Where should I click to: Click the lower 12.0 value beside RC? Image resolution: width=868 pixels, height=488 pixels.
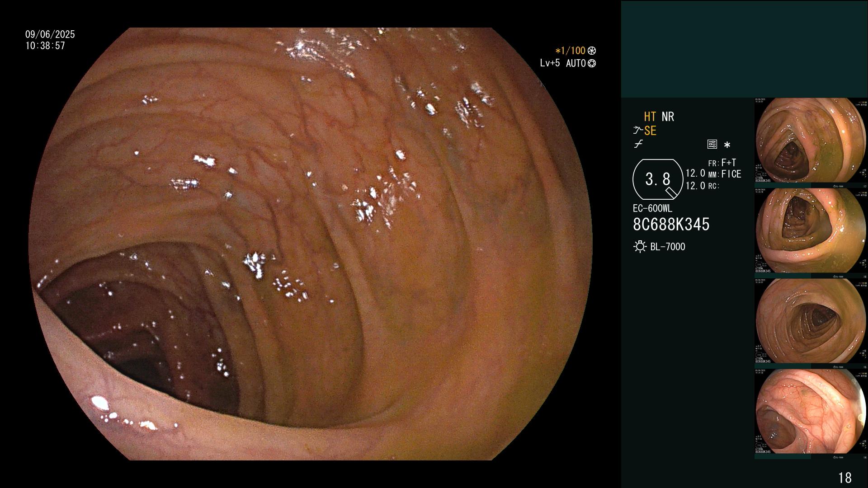(x=695, y=186)
